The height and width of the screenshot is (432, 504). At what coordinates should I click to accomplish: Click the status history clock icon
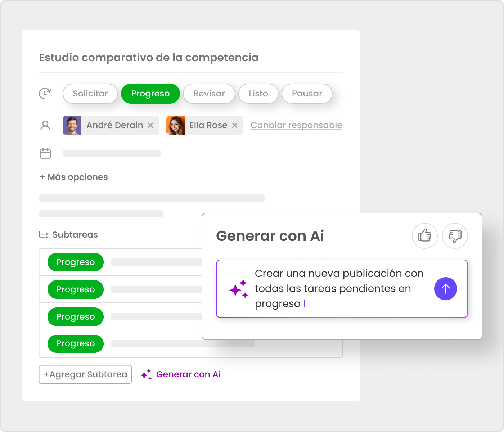tap(45, 94)
